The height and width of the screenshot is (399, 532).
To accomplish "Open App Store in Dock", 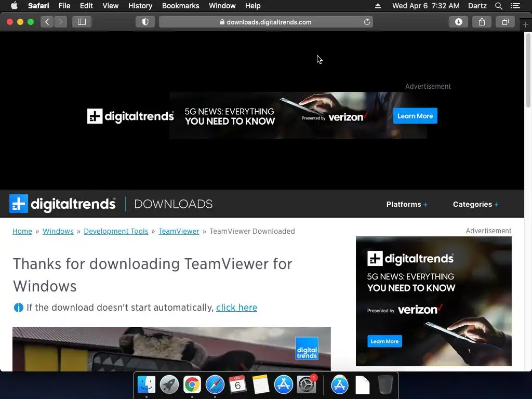I will coord(283,385).
